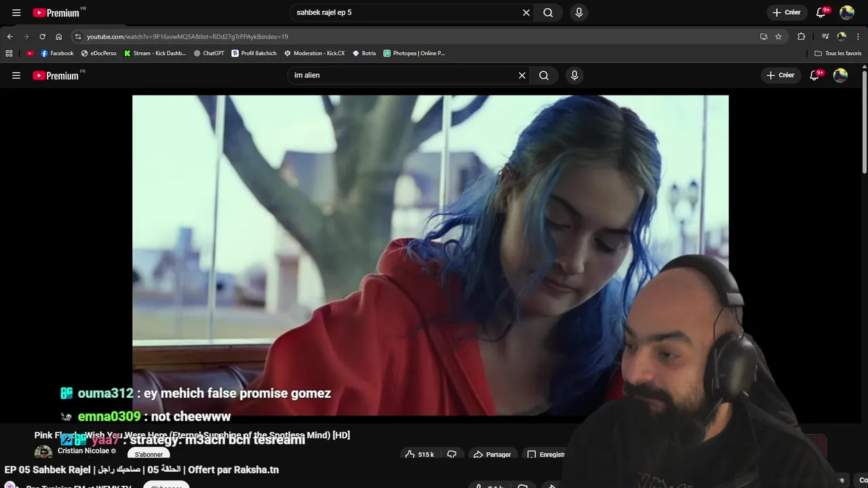Open the browser three-dot menu
The height and width of the screenshot is (488, 868).
click(859, 37)
